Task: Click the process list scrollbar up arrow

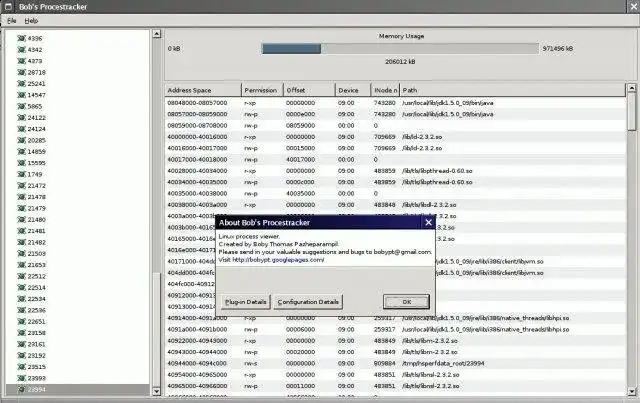Action: 157,34
